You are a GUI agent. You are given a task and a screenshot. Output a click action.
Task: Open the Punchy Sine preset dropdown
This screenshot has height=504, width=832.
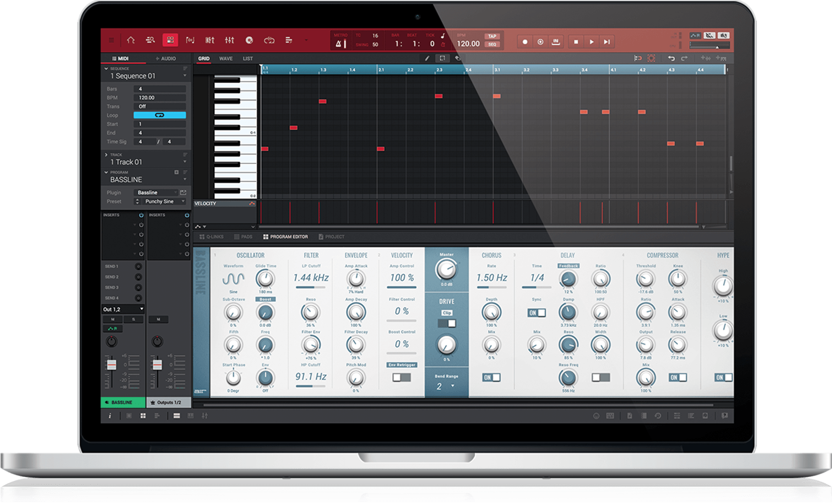(x=165, y=202)
